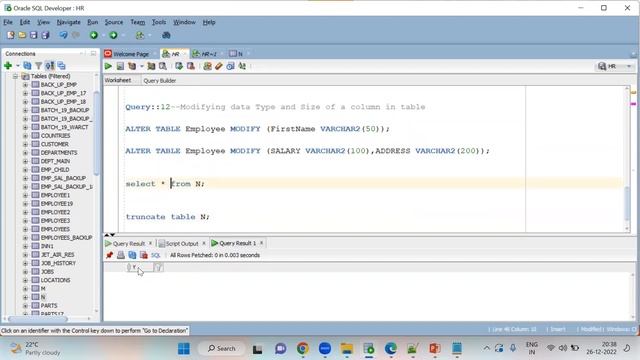
Task: Click the Rollback icon
Action: coord(190,66)
